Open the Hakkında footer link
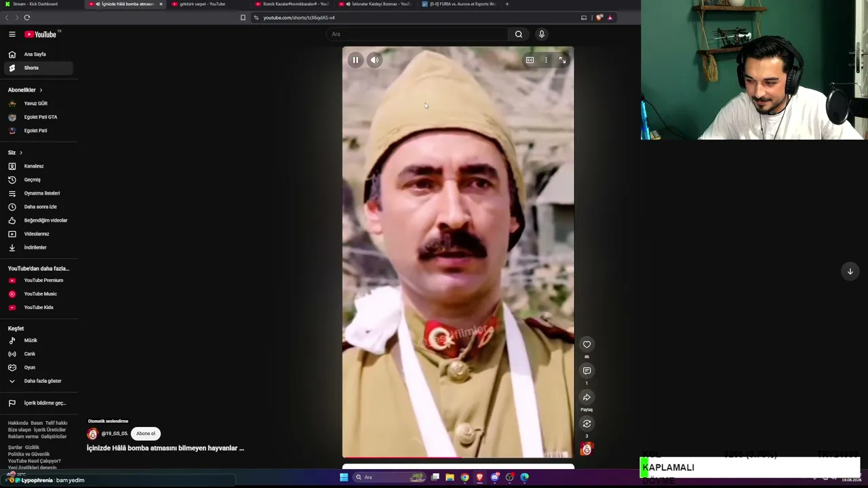The width and height of the screenshot is (868, 488). click(17, 423)
